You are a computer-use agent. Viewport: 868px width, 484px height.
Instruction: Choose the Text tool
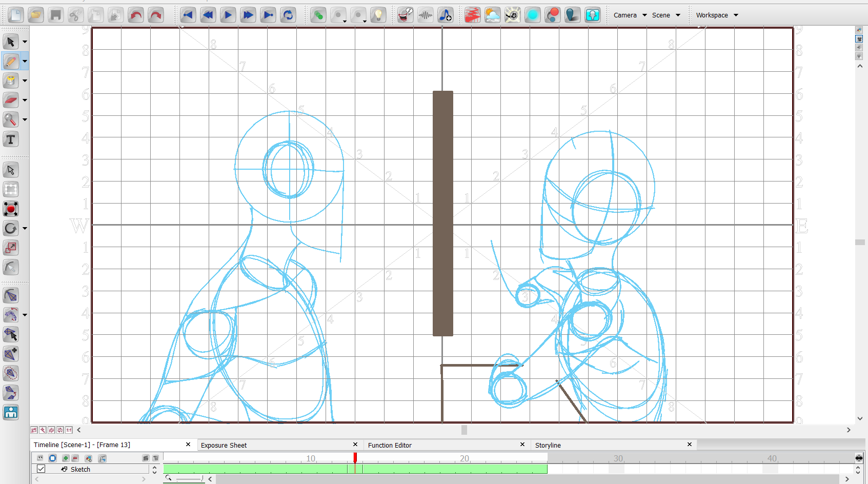pyautogui.click(x=11, y=139)
